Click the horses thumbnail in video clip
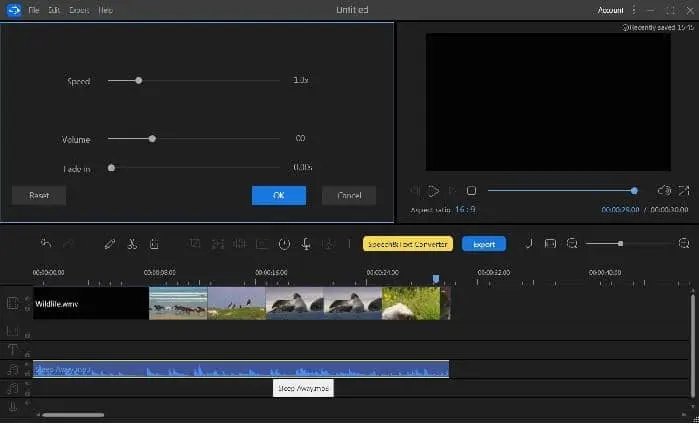The height and width of the screenshot is (424, 699). pos(178,303)
